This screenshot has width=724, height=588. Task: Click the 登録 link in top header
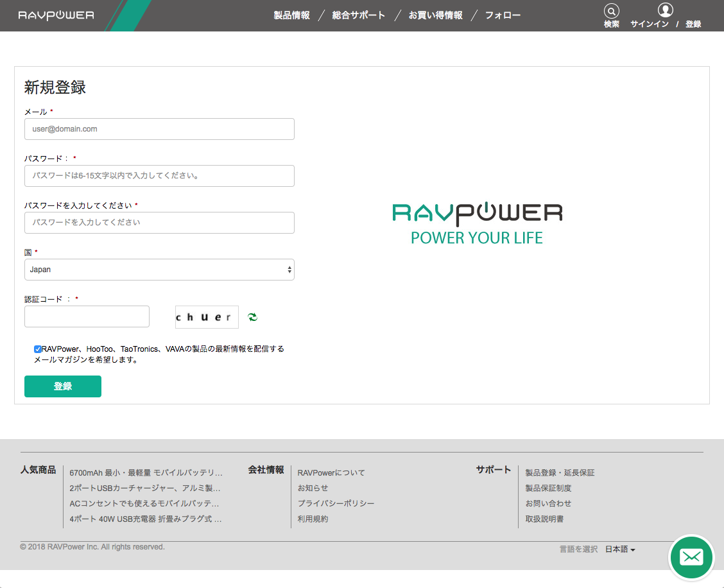tap(693, 24)
